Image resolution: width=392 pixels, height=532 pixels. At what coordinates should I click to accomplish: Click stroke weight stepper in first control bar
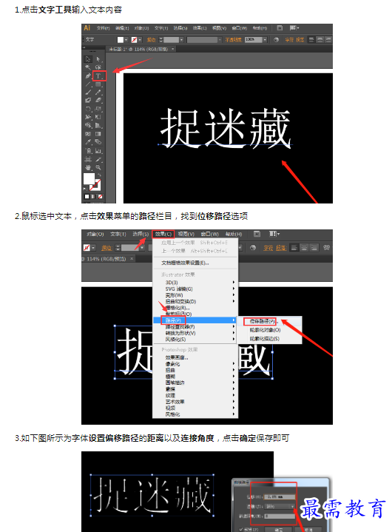pos(161,40)
